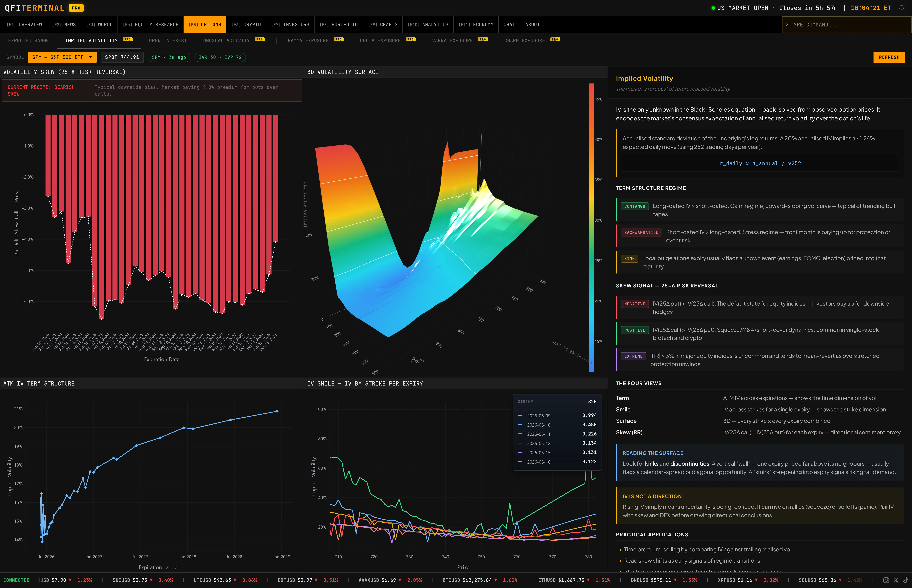Click the 'SPOT 744.91' value box
The width and height of the screenshot is (912, 588).
pos(122,57)
